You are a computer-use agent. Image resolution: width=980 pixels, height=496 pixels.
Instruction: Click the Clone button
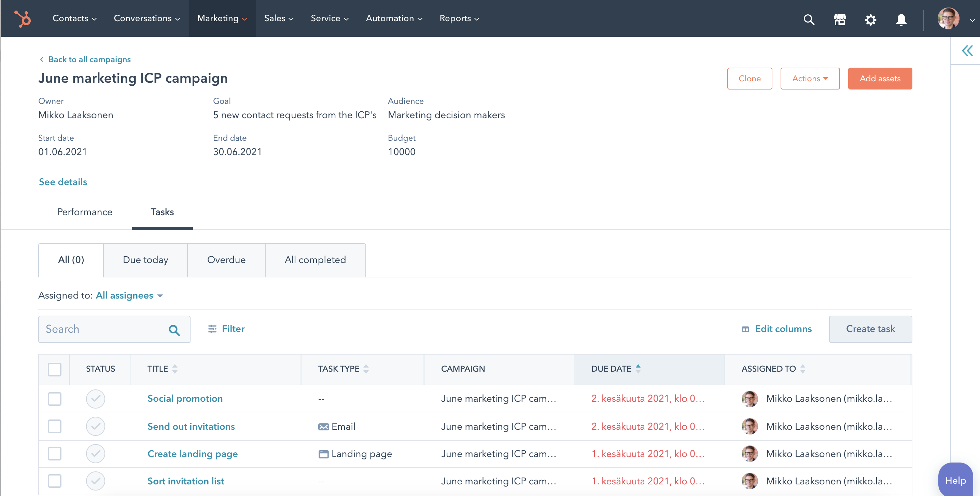click(x=749, y=79)
